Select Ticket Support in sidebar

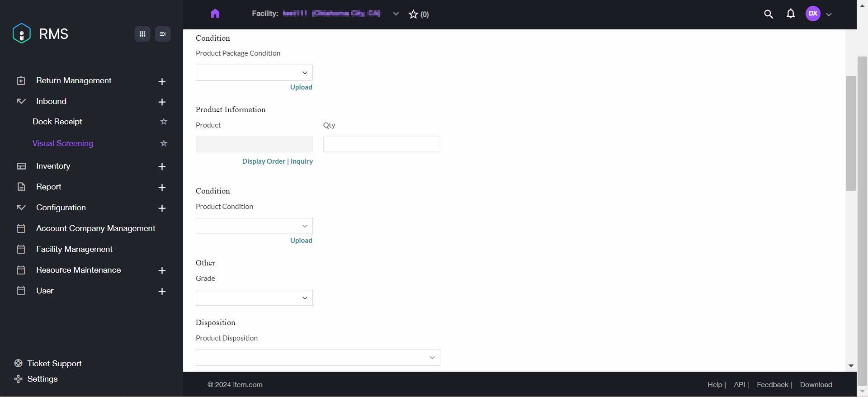coord(54,364)
